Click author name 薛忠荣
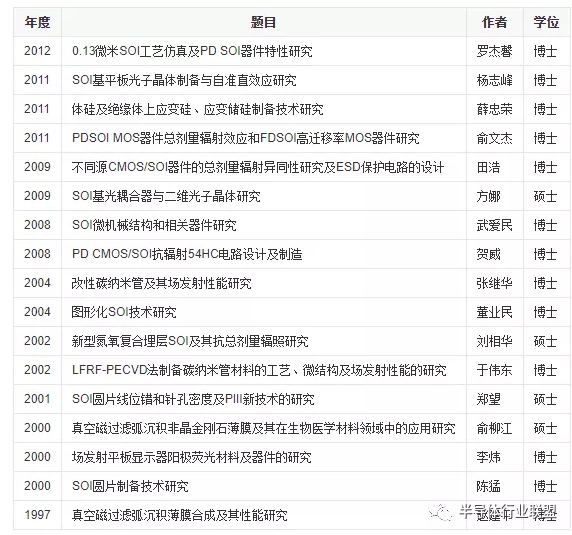This screenshot has height=535, width=572. point(494,109)
